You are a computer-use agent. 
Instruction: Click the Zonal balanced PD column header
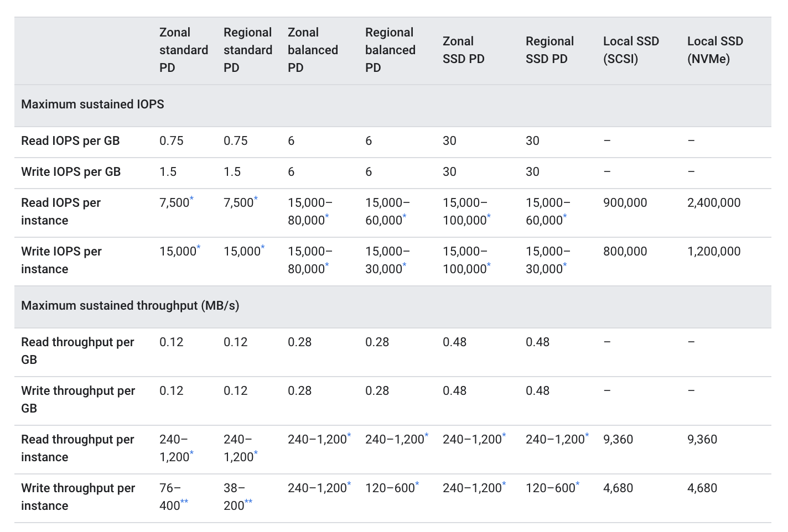click(x=313, y=50)
